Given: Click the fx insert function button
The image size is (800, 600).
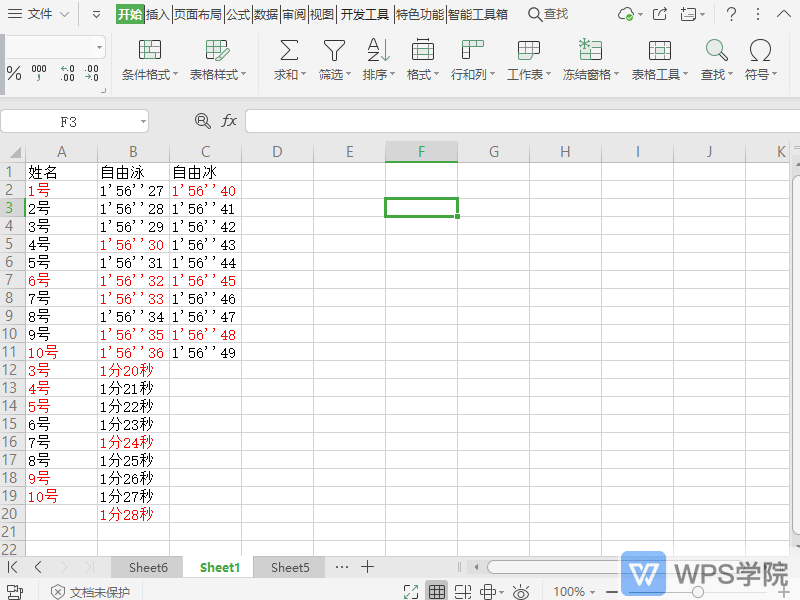Looking at the screenshot, I should pyautogui.click(x=230, y=120).
